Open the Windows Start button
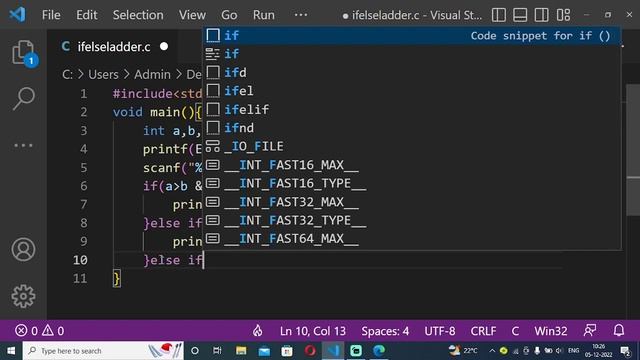Viewport: 640px width, 360px height. (11, 351)
